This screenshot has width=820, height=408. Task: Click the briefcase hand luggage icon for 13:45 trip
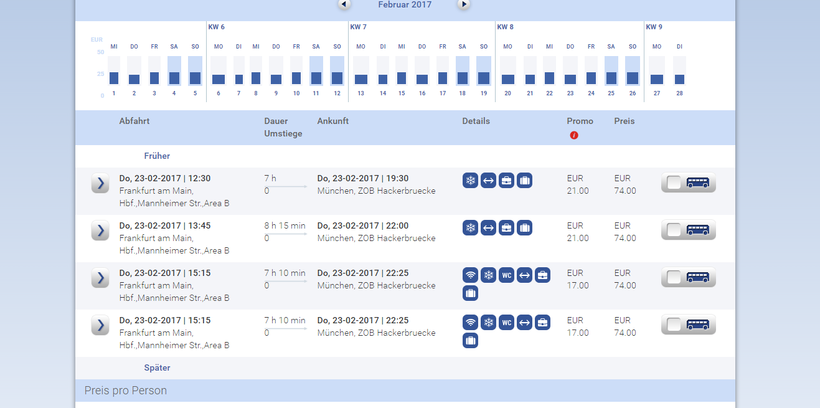click(x=506, y=228)
